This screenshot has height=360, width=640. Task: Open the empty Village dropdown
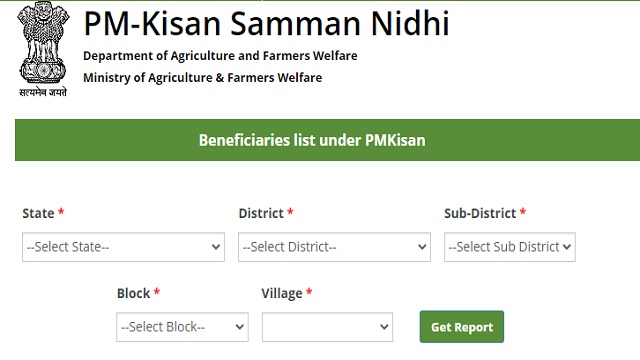tap(327, 327)
